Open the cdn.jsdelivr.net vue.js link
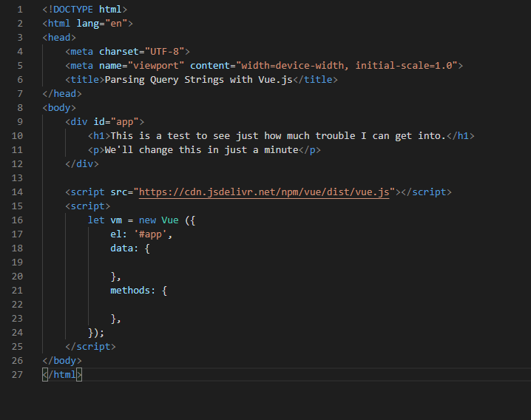Image resolution: width=531 pixels, height=420 pixels. point(264,192)
